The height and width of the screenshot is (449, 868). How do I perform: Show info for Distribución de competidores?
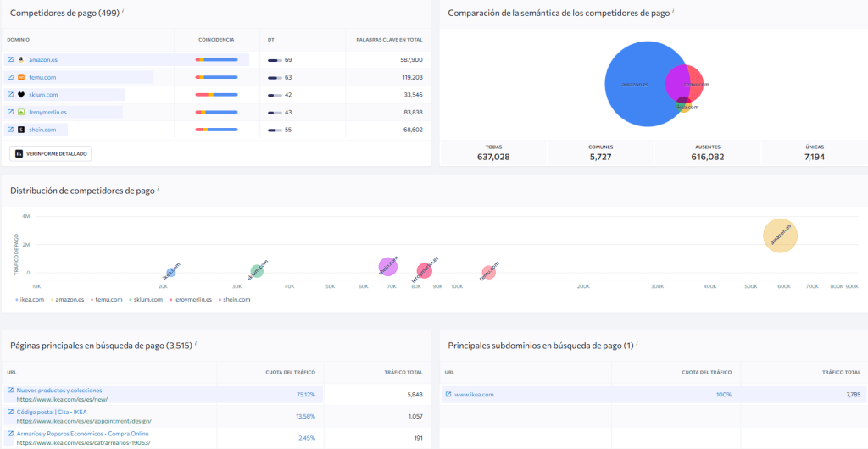(159, 189)
